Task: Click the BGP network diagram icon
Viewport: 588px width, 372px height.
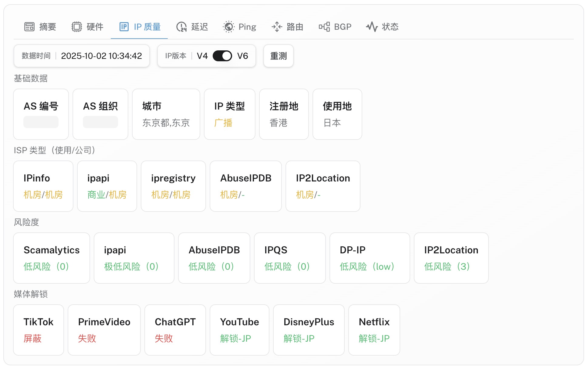Action: point(324,27)
